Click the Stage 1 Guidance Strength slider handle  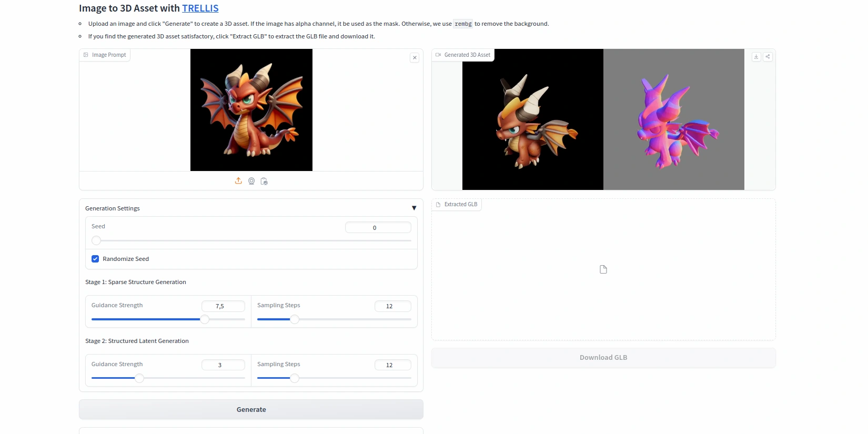[205, 319]
